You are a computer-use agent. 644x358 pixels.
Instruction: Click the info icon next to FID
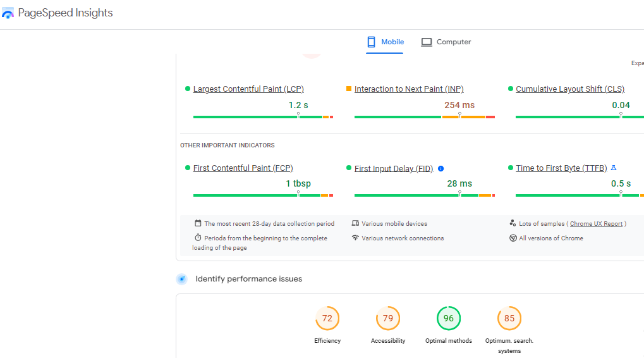tap(440, 168)
